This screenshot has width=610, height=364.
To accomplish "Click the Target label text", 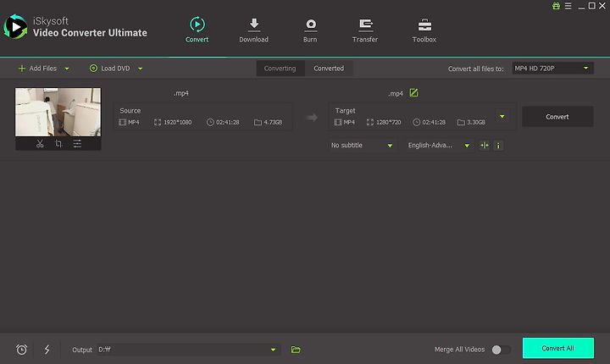I will (x=345, y=111).
